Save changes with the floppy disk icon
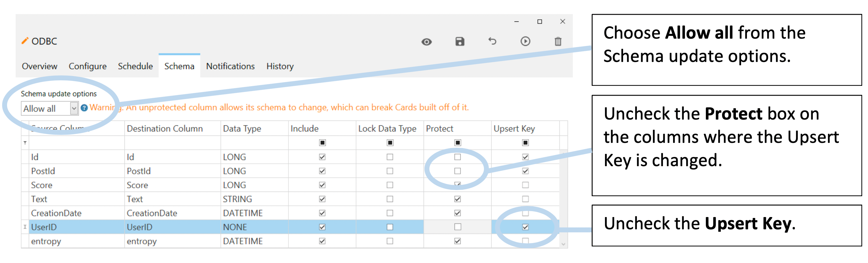 [x=460, y=41]
